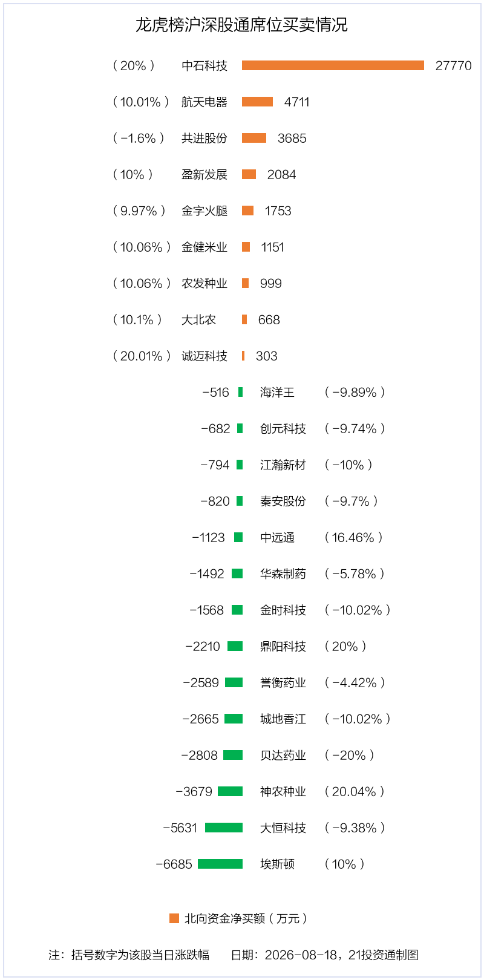Select the 盈新发展 stock label
The image size is (484, 980).
pyautogui.click(x=204, y=174)
